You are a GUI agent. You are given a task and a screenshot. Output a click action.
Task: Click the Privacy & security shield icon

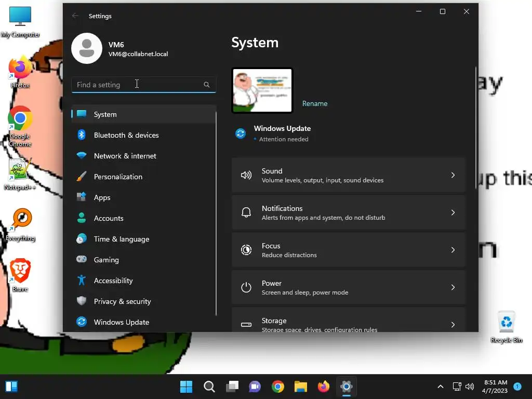pyautogui.click(x=82, y=301)
